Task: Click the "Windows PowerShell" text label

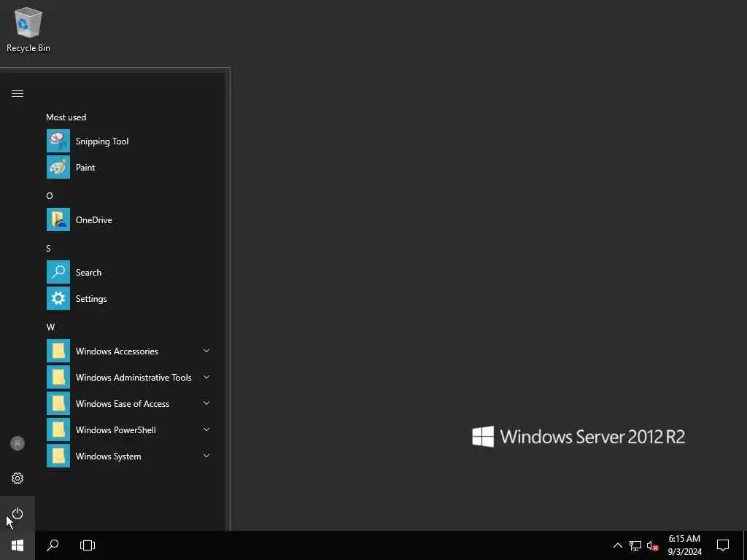Action: point(116,430)
